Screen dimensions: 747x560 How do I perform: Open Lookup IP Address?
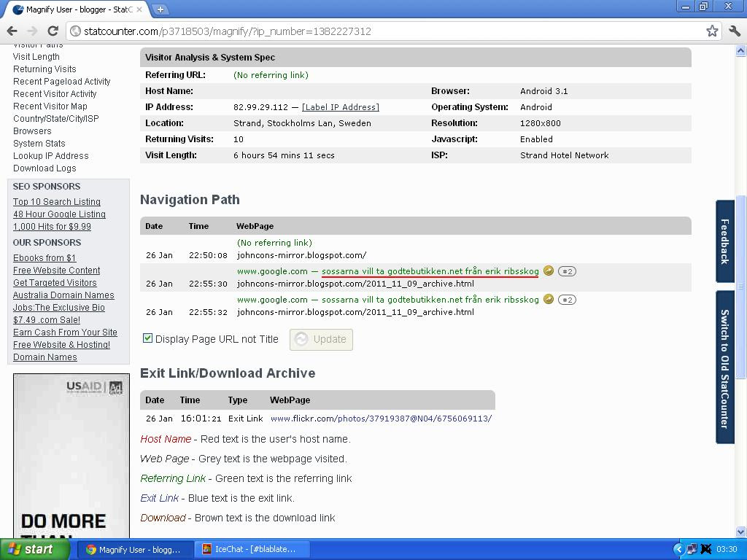point(51,156)
